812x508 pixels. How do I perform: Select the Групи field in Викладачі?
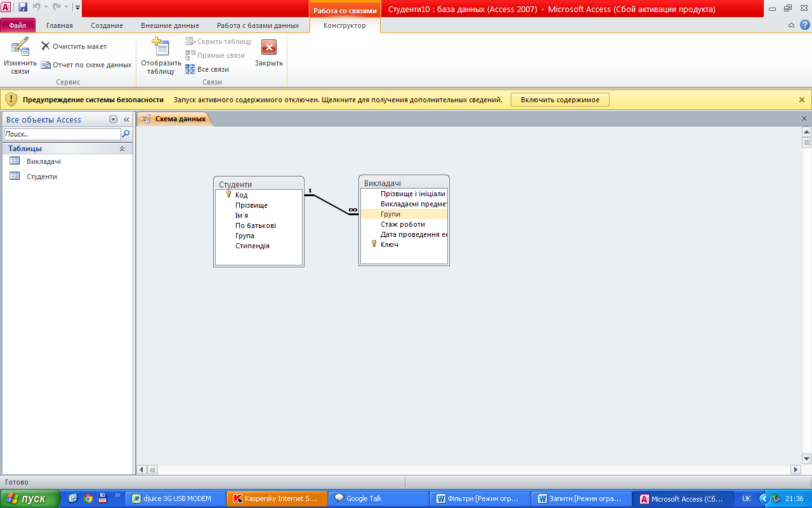coord(404,214)
